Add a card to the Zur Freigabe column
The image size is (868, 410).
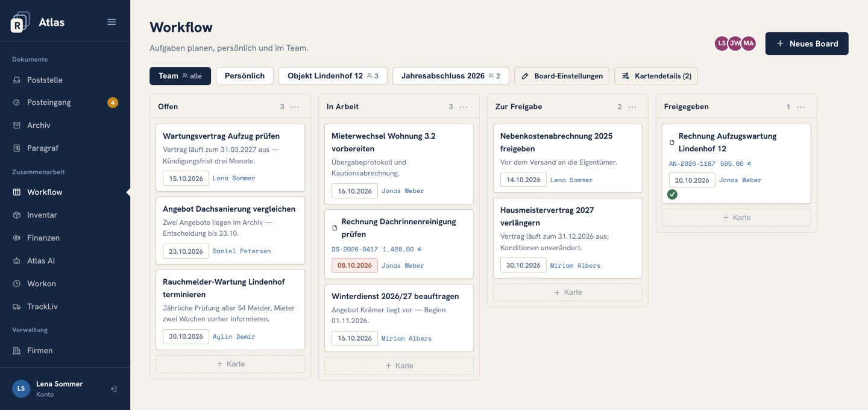[x=568, y=292]
